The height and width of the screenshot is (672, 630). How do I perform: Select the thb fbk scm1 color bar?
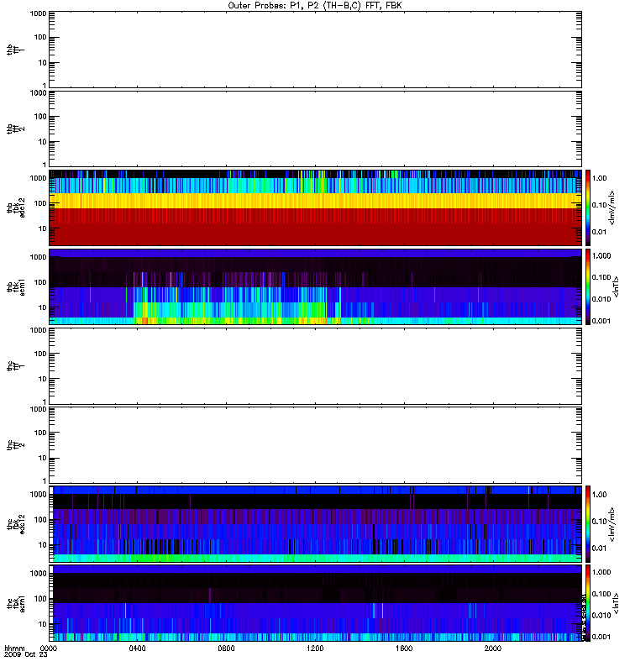[x=588, y=286]
